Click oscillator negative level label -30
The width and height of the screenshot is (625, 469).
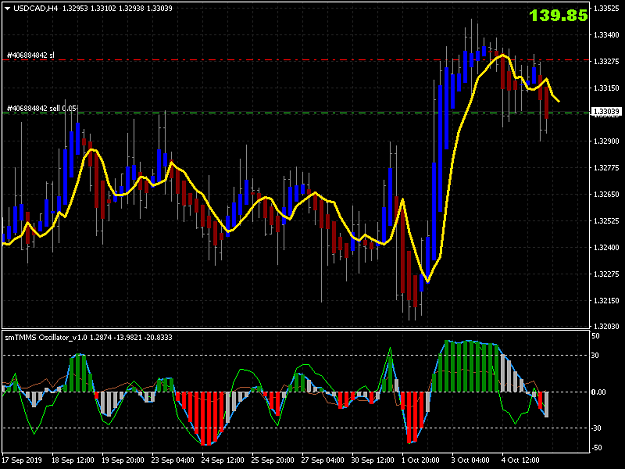(596, 428)
